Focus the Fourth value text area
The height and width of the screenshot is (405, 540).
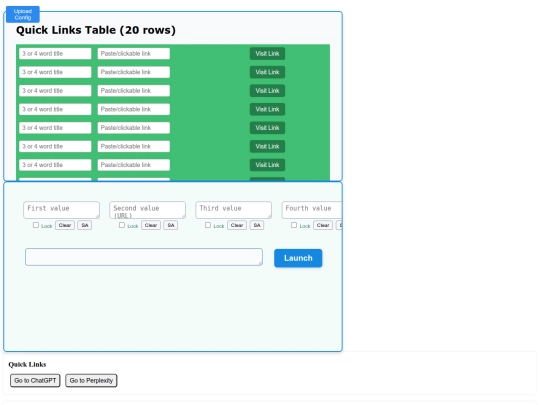click(x=312, y=210)
